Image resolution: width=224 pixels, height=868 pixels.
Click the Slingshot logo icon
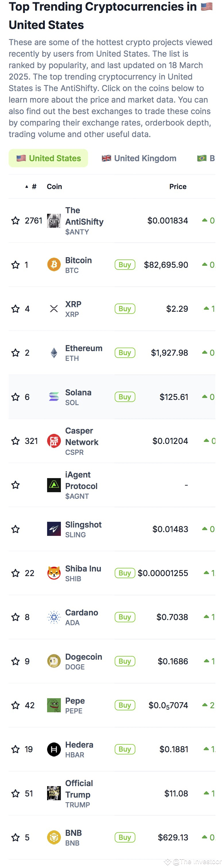pos(53,529)
